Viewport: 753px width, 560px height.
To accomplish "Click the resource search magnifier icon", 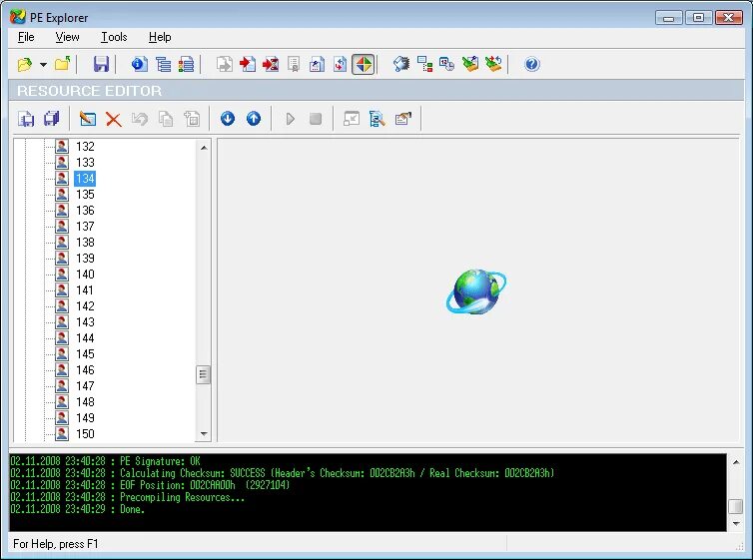I will coord(377,119).
